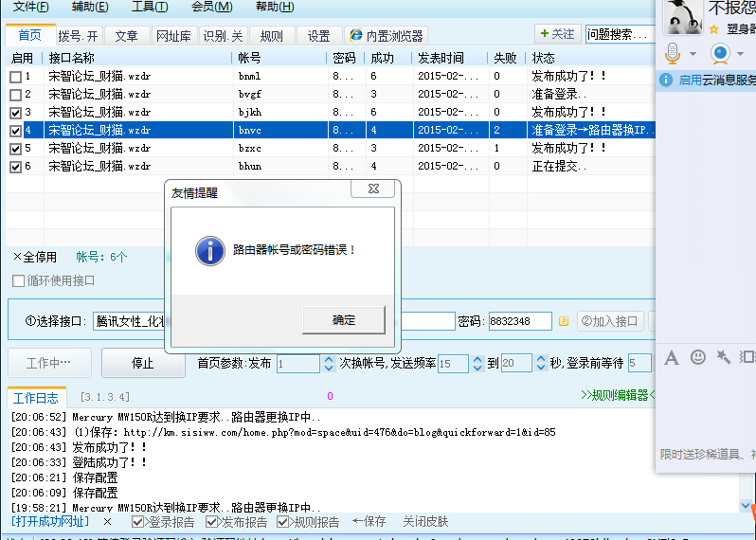Click the magic emoticon icon in chat toolbar
Screen dimensions: 756x540
[x=723, y=357]
